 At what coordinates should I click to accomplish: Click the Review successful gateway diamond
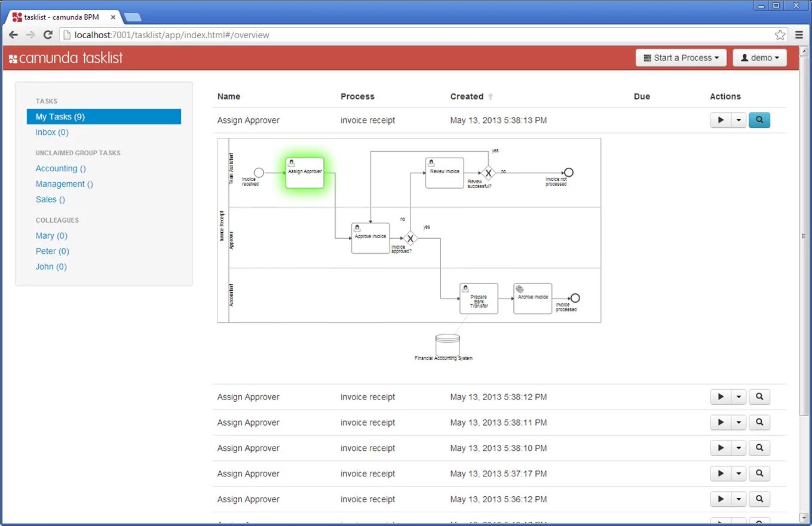489,173
